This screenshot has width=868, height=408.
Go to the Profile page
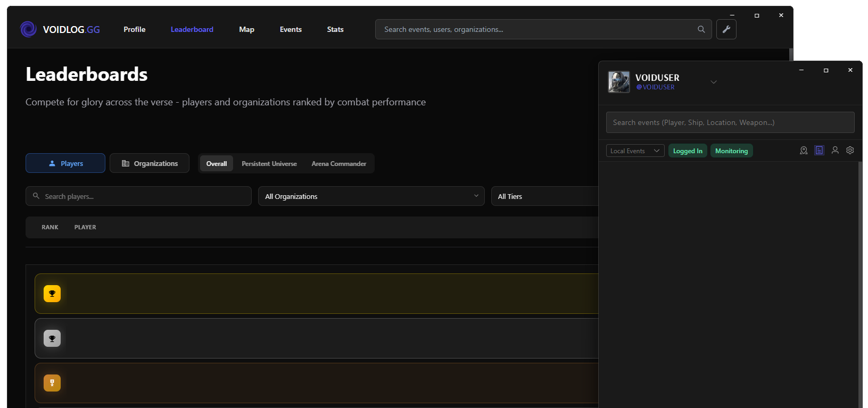(x=134, y=29)
